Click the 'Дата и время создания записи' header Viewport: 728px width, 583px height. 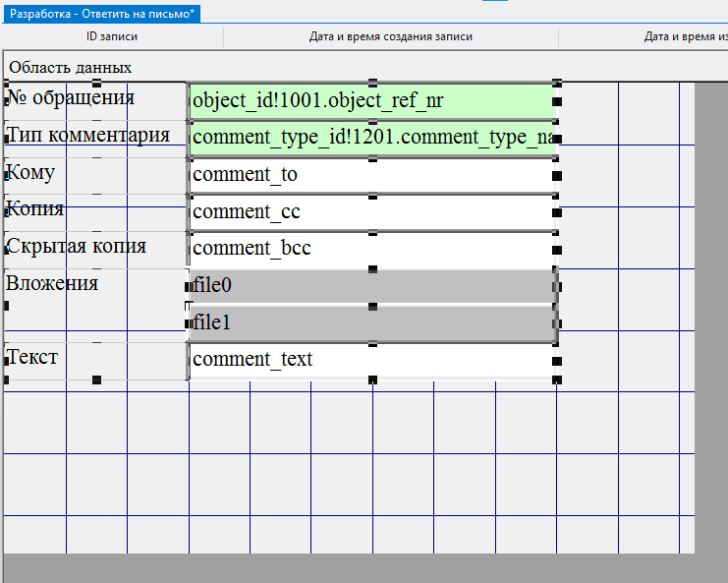click(391, 37)
